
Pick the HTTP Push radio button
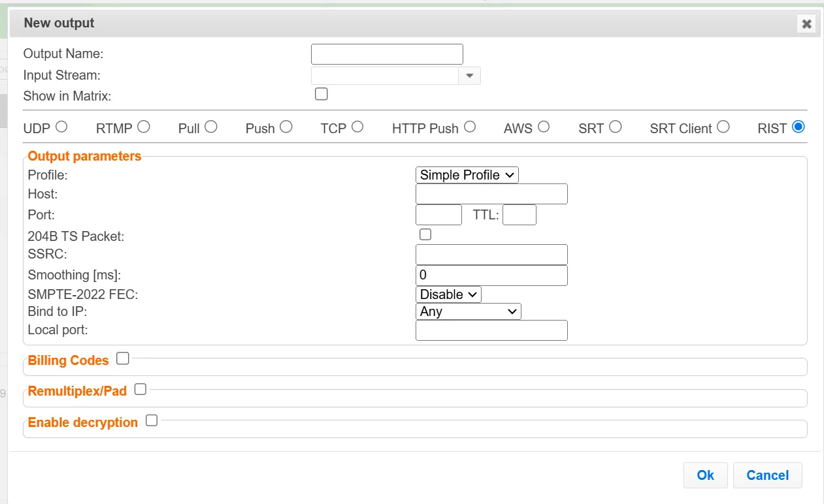[x=469, y=127]
